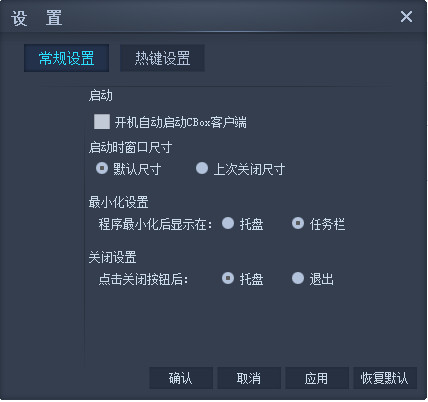Click the 关闭设置 section heading
This screenshot has height=402, width=428.
click(x=112, y=257)
